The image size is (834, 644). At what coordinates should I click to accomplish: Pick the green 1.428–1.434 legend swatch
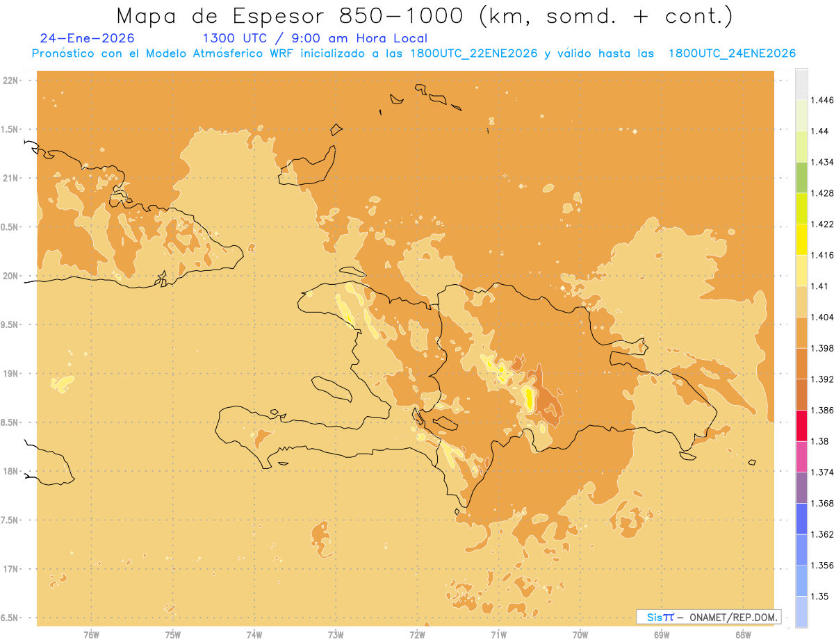[801, 177]
